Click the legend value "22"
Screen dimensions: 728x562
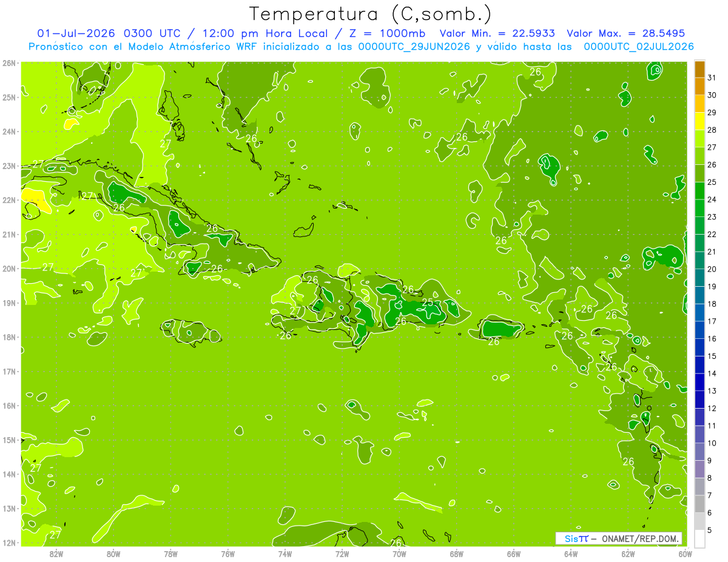point(712,234)
